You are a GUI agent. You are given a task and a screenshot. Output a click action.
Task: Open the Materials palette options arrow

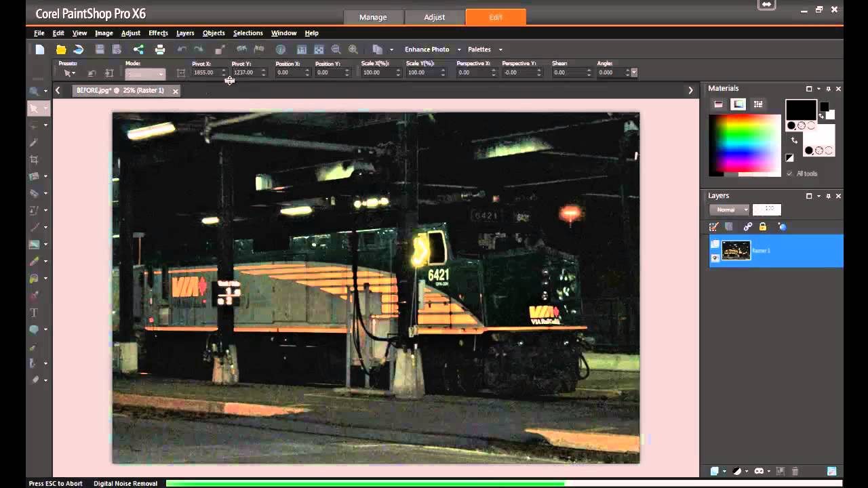818,89
